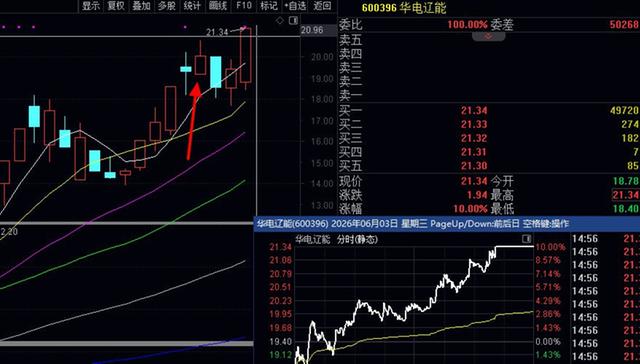Click the 600396 华电辽能 stock title
The width and height of the screenshot is (640, 364).
404,7
